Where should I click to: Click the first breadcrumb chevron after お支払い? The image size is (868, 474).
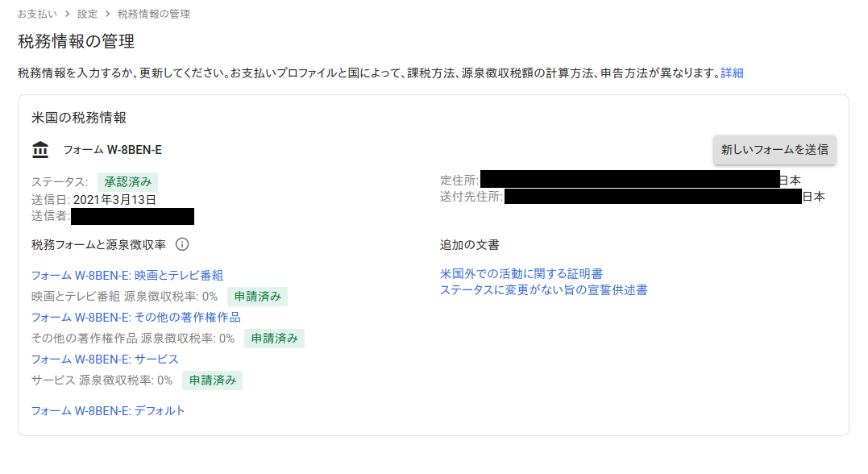pyautogui.click(x=67, y=14)
